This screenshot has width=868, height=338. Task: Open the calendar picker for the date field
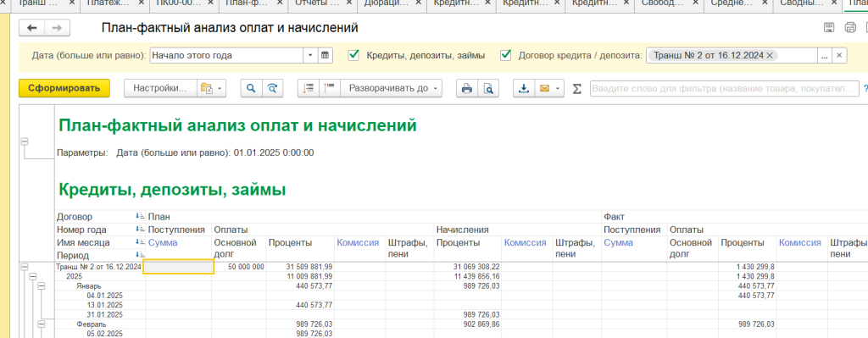pos(325,55)
